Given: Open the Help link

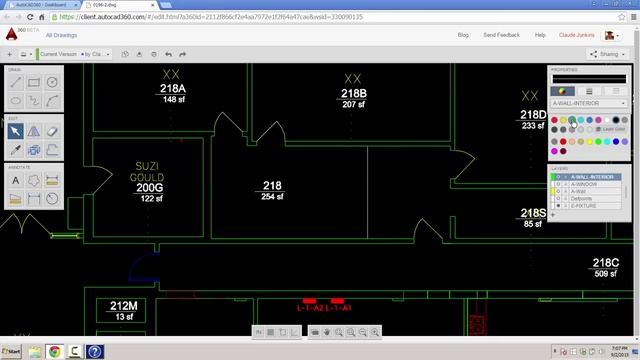Looking at the screenshot, I should (x=540, y=35).
